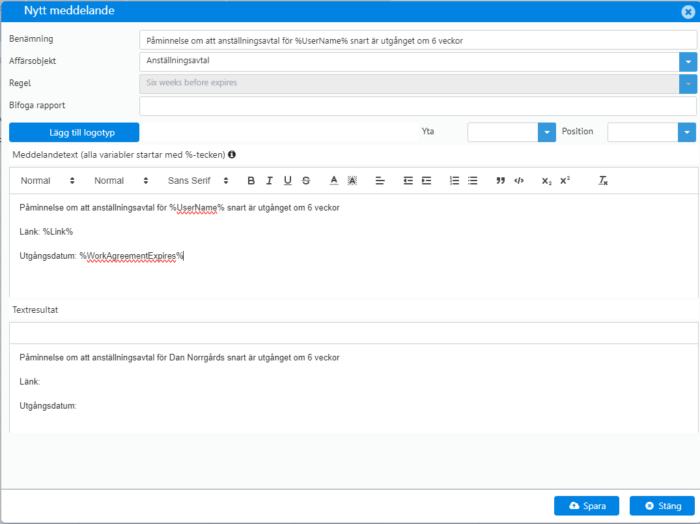The height and width of the screenshot is (524, 700).
Task: Click the Länk: line in Textresultat
Action: [29, 382]
